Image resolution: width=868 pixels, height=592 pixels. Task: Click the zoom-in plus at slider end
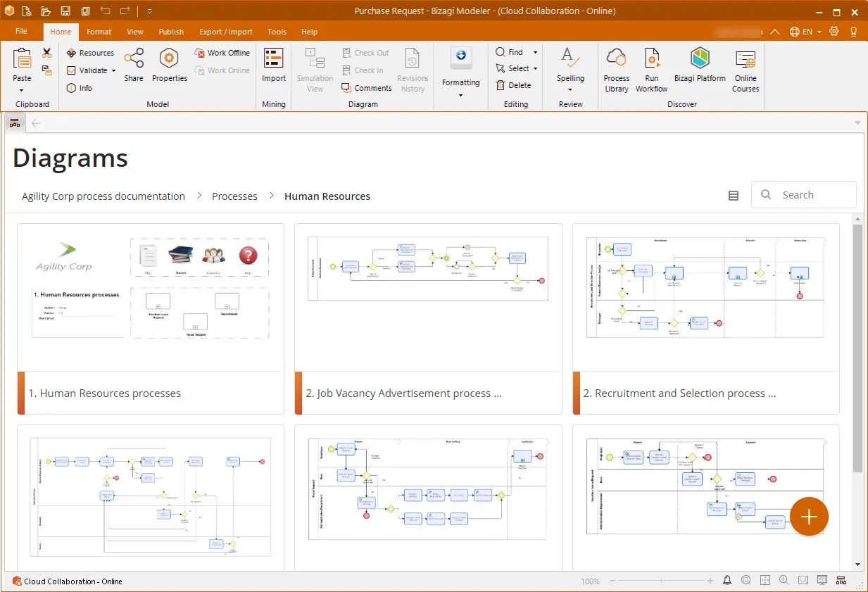[710, 581]
